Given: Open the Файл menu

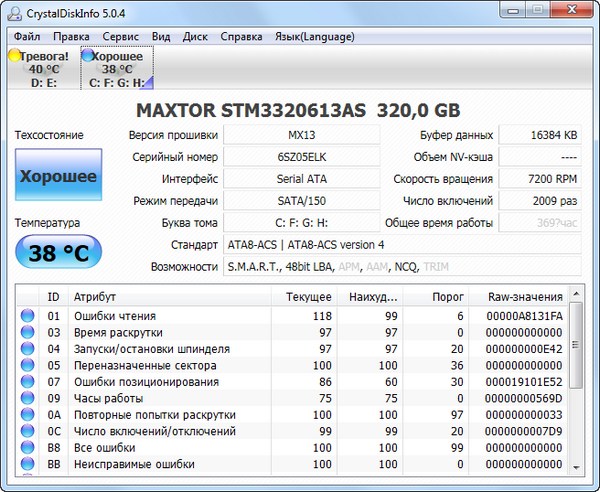Looking at the screenshot, I should click(27, 36).
